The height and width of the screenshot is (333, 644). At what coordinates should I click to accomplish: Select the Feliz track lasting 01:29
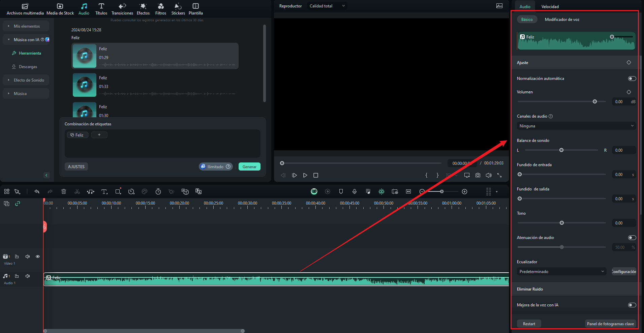tap(155, 56)
